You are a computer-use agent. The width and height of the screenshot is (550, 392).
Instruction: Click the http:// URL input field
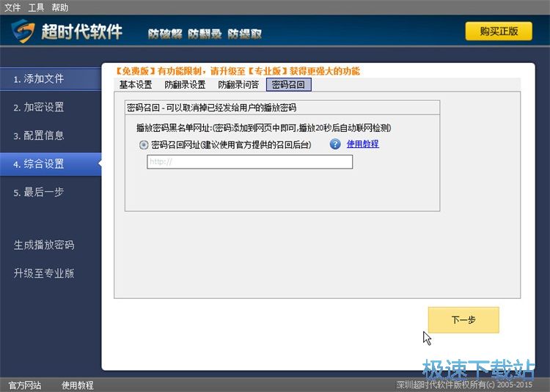coord(250,162)
